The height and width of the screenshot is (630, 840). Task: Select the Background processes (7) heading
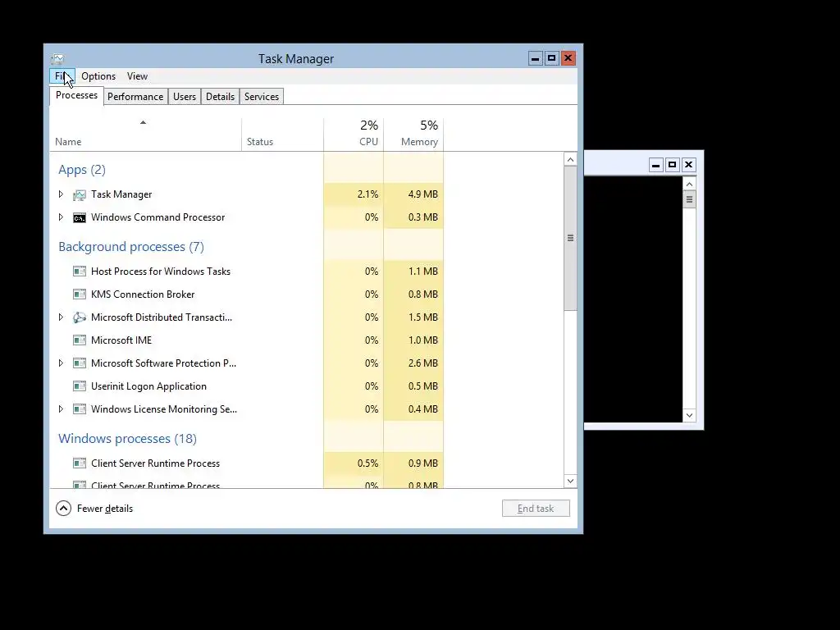point(131,247)
